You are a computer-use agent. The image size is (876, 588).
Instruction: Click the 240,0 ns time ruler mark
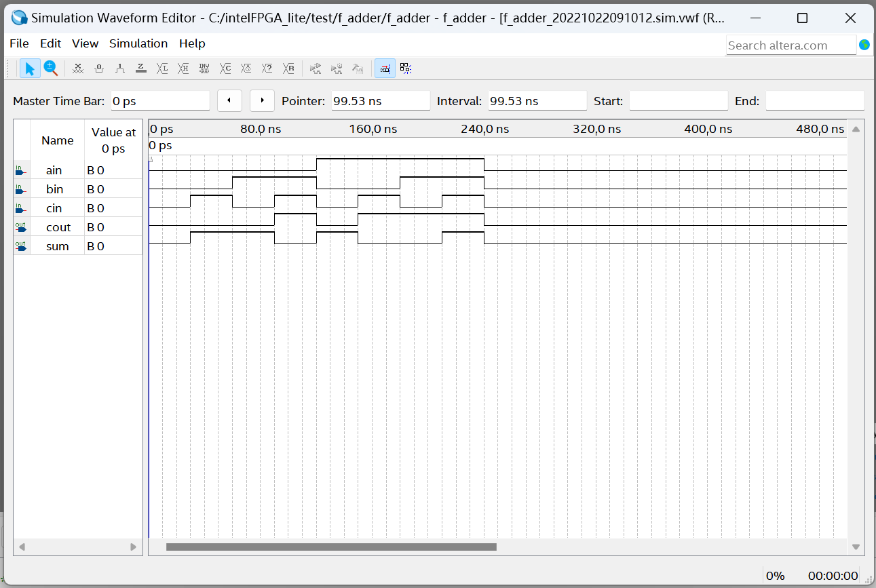tap(484, 129)
